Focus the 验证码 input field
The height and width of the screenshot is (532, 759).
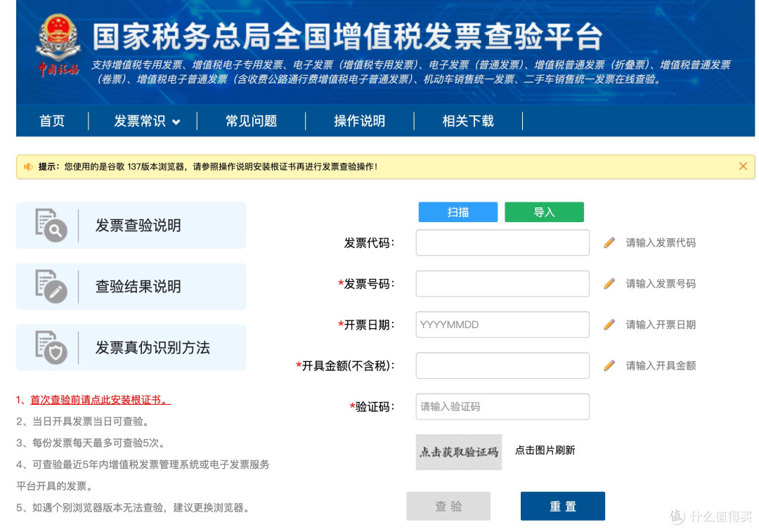(502, 407)
